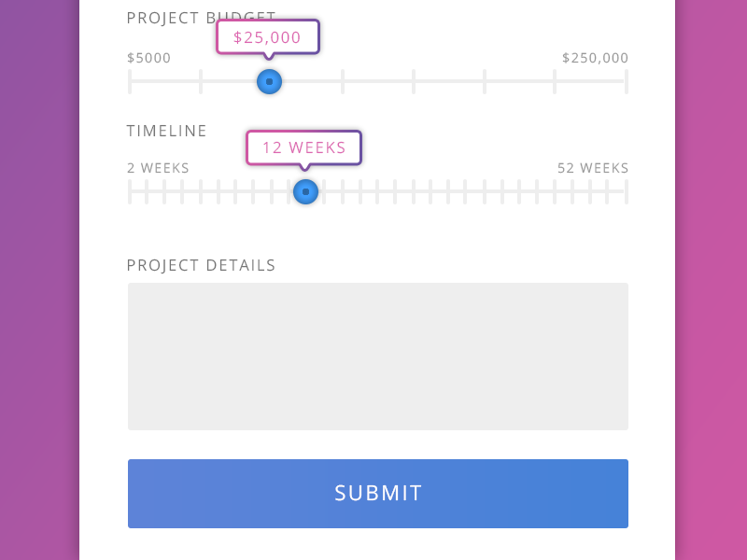The width and height of the screenshot is (747, 560).
Task: Click the $250,000 maximum budget label
Action: [595, 58]
